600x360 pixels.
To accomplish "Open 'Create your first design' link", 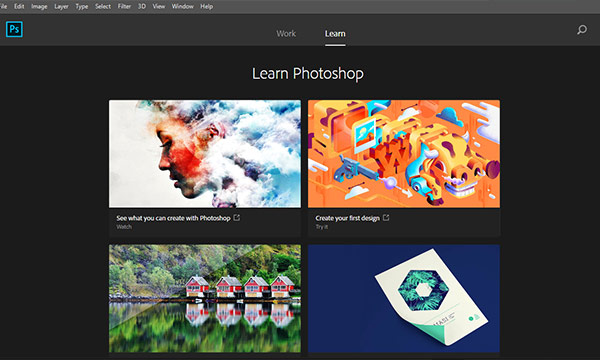I will (x=347, y=218).
